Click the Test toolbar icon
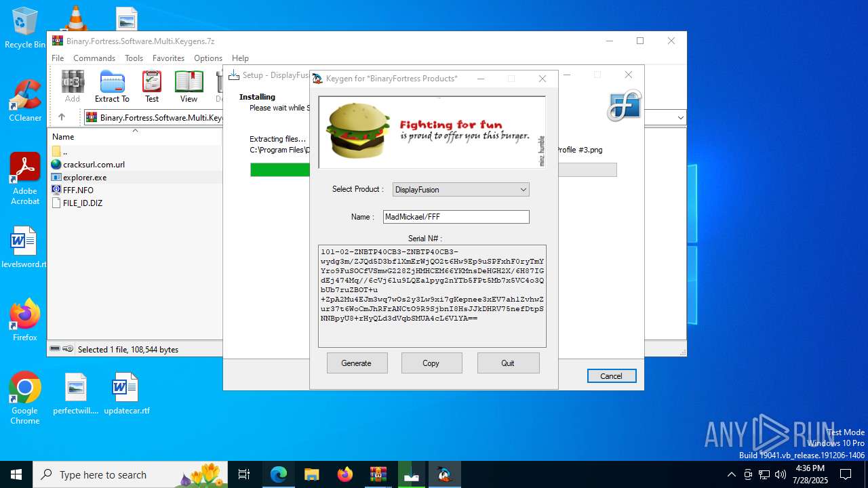 tap(152, 86)
